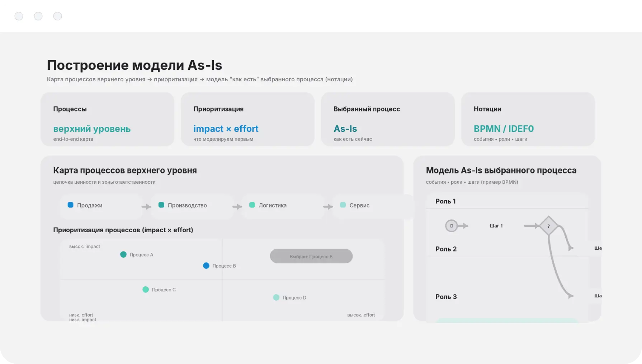
Task: Click the arrow between Производство and Логистика
Action: click(x=237, y=206)
